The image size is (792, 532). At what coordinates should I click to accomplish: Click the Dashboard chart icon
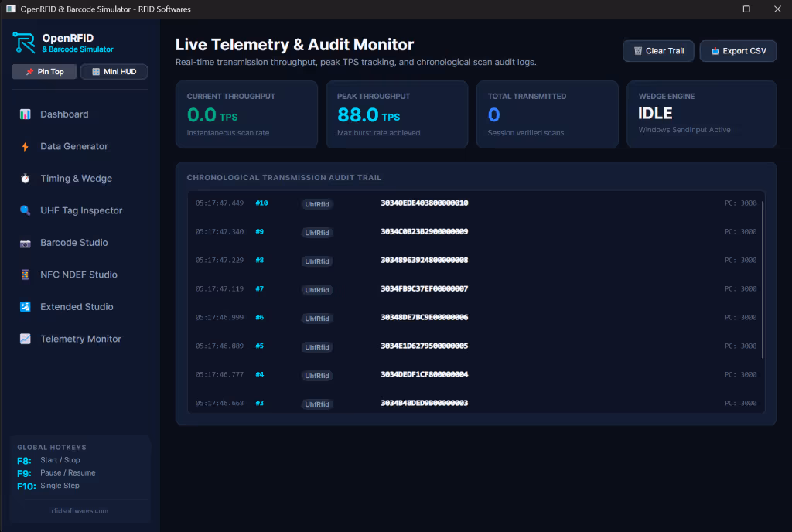pos(26,114)
